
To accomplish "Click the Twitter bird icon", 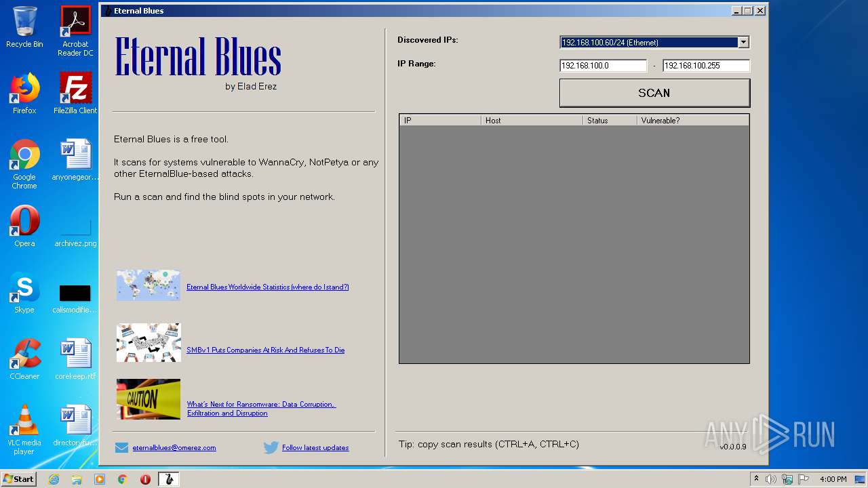I will (271, 447).
